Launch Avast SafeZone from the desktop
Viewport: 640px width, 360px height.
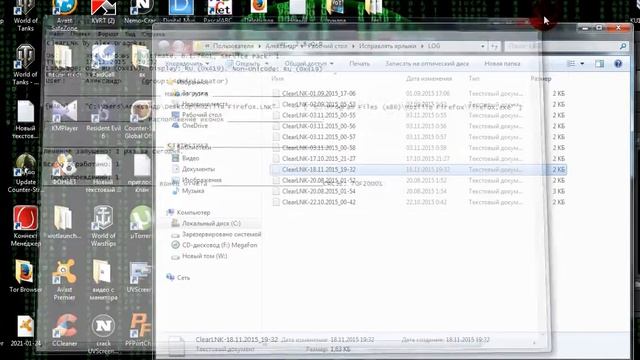(64, 16)
